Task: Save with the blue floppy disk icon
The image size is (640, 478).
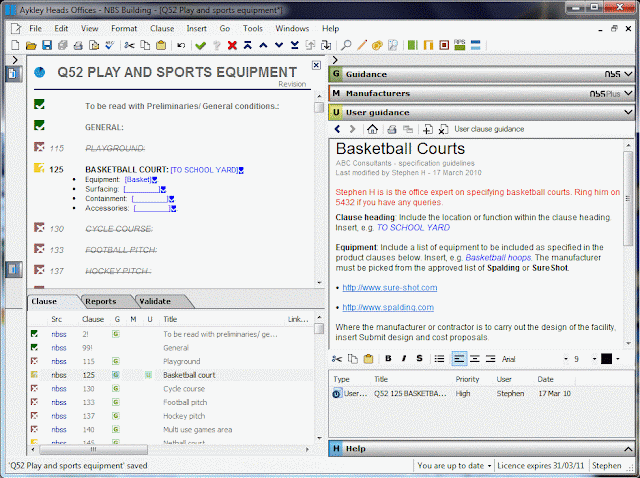Action: pos(47,45)
